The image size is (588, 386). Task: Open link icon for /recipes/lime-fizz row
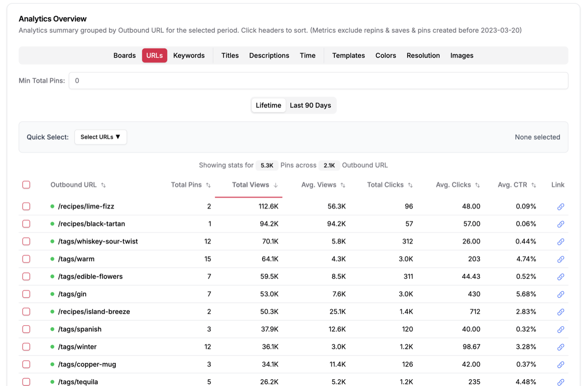(x=561, y=207)
